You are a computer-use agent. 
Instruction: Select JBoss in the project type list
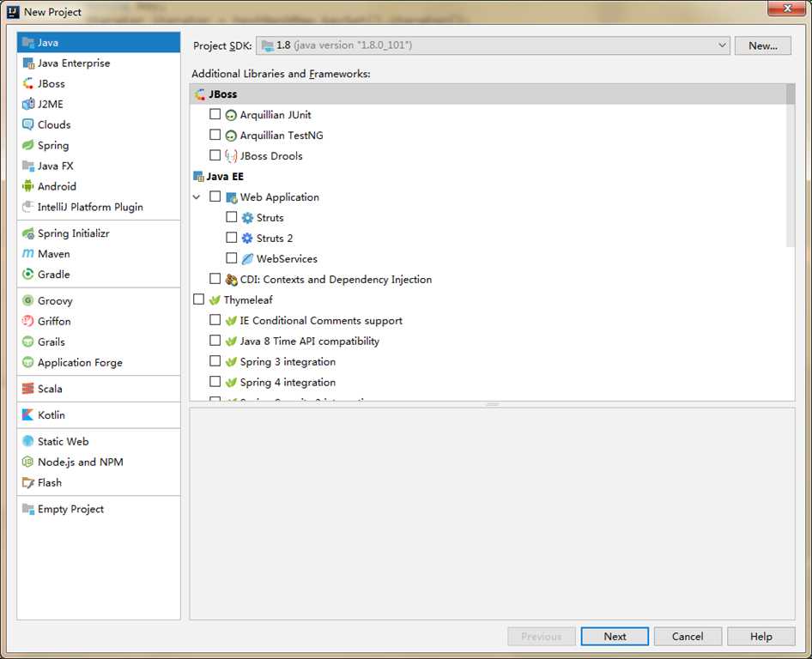point(99,83)
